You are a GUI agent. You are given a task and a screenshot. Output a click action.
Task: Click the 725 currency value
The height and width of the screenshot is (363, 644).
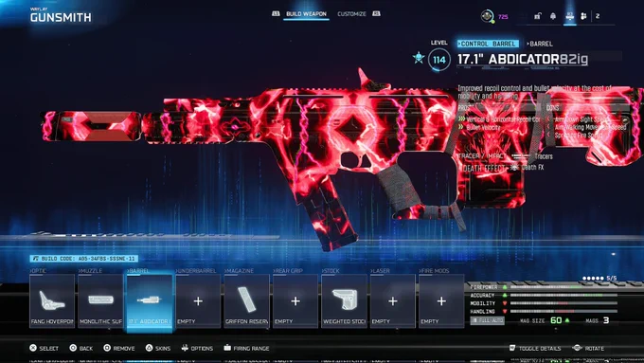tap(503, 16)
